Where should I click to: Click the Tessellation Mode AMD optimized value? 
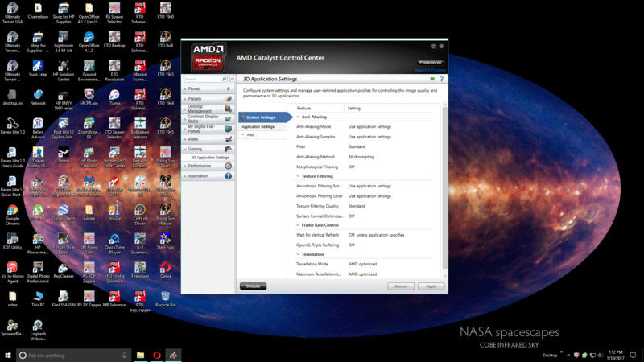(363, 265)
